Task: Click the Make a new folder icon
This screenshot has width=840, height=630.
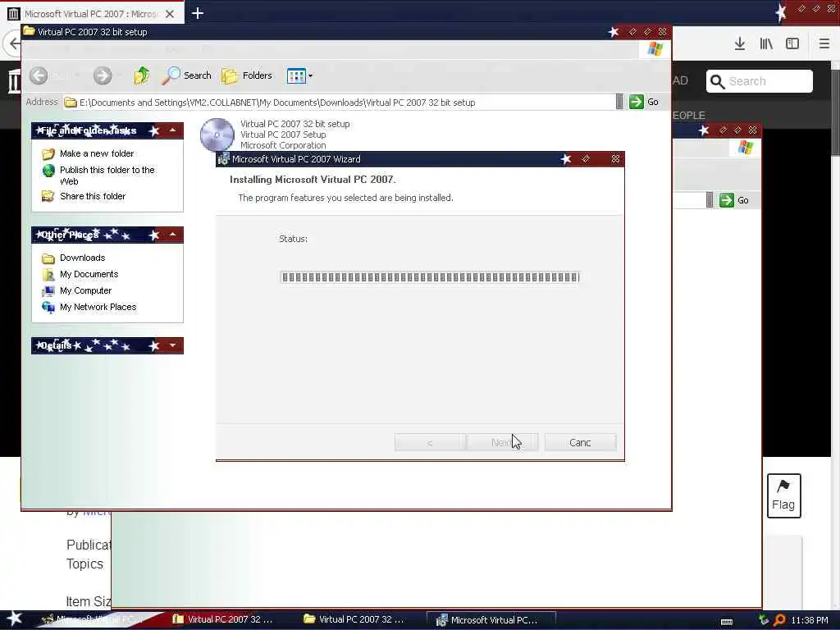Action: click(x=48, y=154)
